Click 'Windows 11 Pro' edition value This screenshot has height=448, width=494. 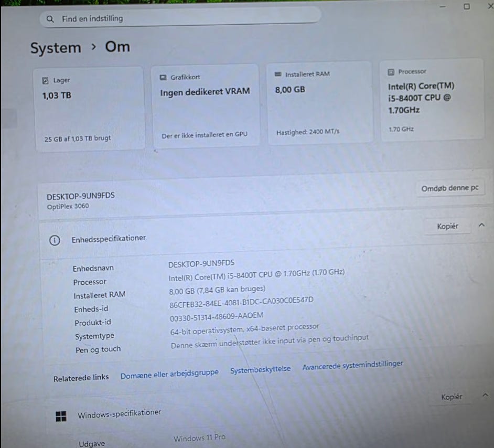(199, 438)
